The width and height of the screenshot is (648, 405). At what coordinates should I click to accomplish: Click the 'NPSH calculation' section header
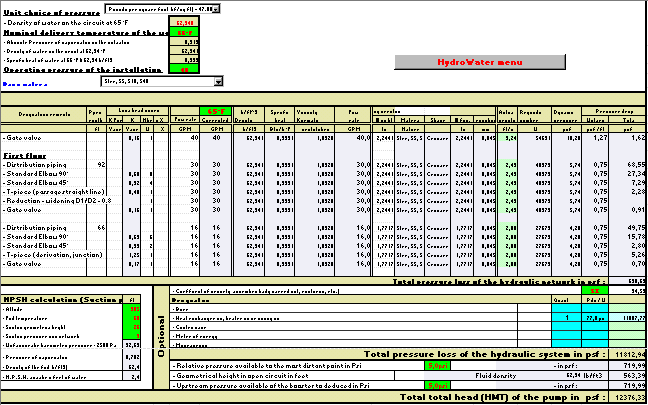pyautogui.click(x=62, y=299)
